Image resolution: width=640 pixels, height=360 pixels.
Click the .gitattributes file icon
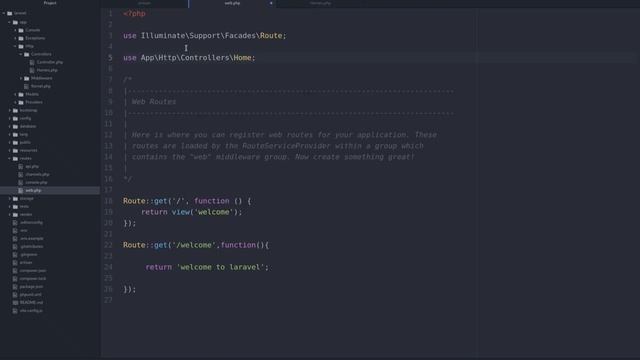[15, 247]
